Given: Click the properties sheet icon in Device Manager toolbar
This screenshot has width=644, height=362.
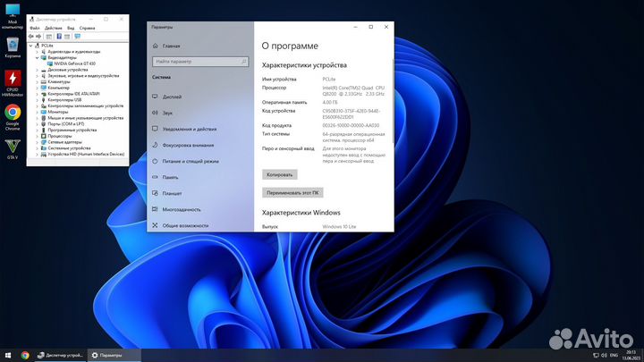Looking at the screenshot, I should click(x=67, y=37).
